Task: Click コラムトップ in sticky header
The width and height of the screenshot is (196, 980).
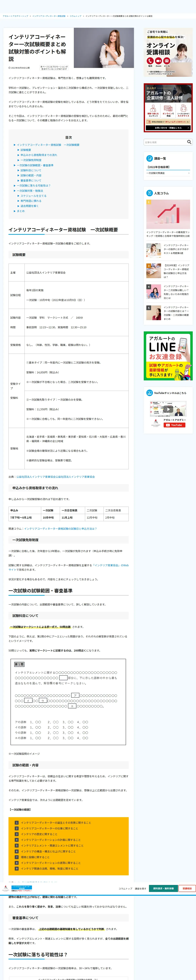Action: tap(125, 889)
